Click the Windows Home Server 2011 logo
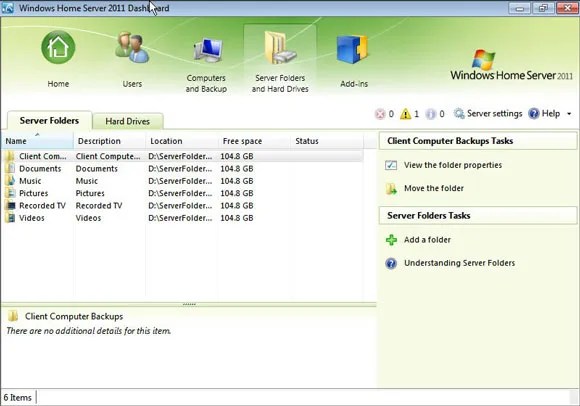 point(511,65)
